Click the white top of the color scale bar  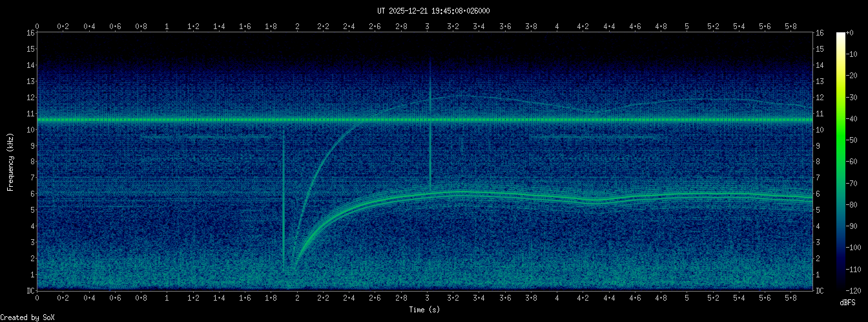click(x=840, y=35)
